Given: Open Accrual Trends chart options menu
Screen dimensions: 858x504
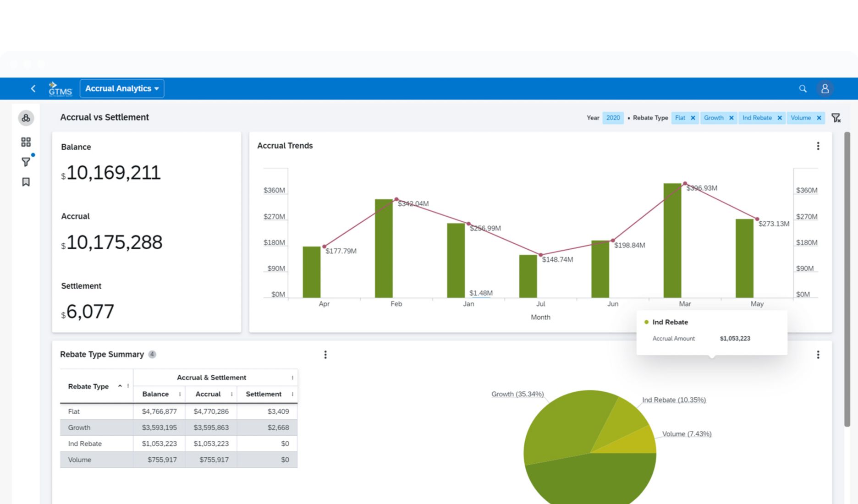Looking at the screenshot, I should tap(818, 146).
